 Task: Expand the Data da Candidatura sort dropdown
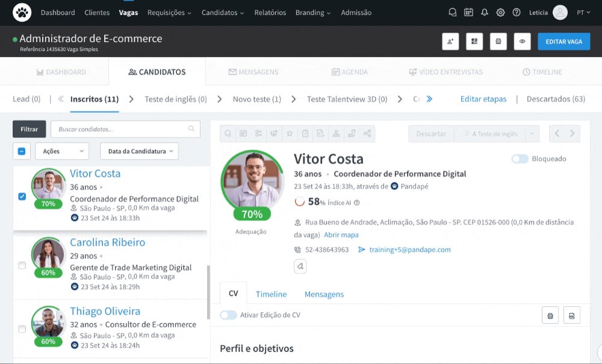(139, 151)
